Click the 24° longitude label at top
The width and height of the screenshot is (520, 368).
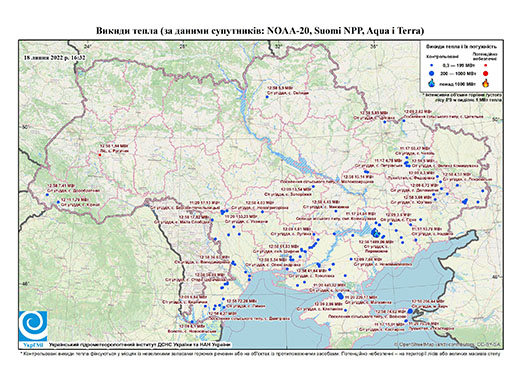[88, 46]
